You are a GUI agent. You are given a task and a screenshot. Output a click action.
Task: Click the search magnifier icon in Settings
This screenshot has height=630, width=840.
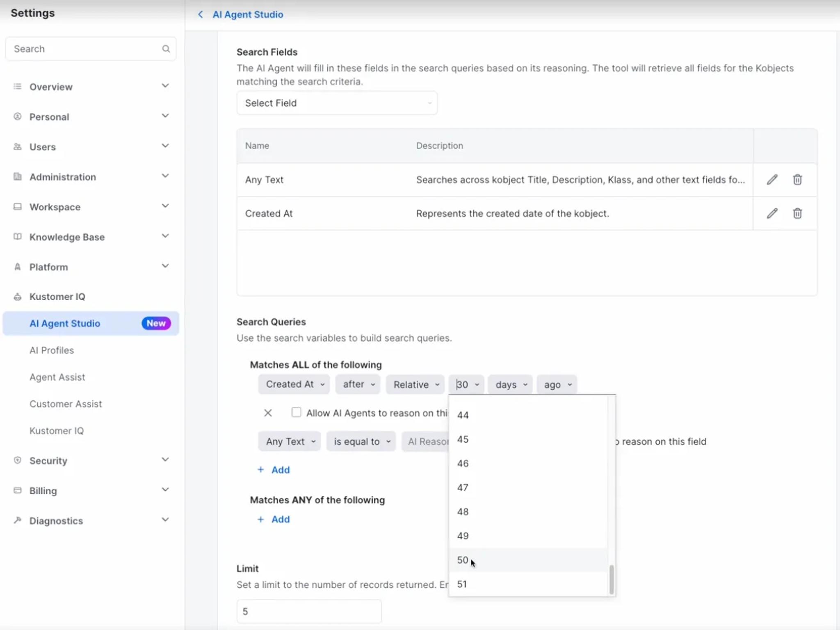(166, 49)
